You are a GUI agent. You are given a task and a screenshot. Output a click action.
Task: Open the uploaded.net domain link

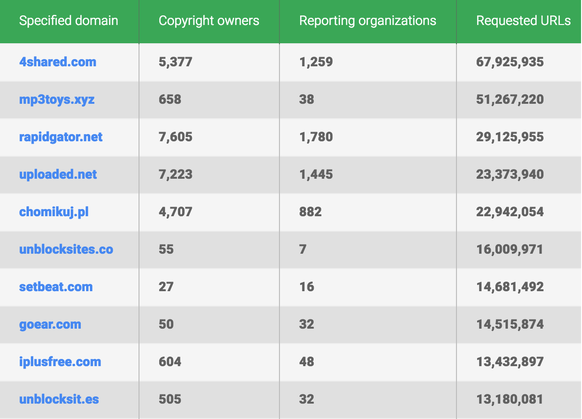58,174
